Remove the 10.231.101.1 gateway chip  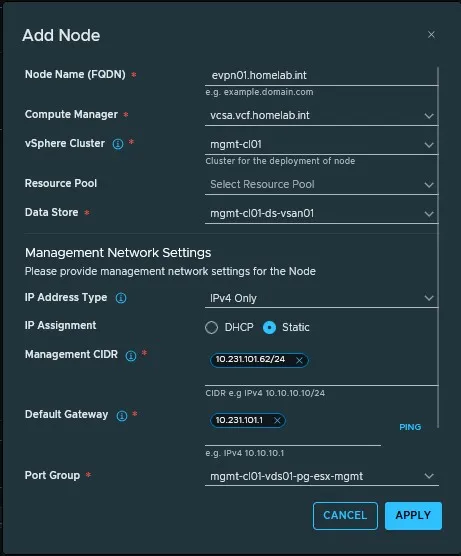[277, 421]
